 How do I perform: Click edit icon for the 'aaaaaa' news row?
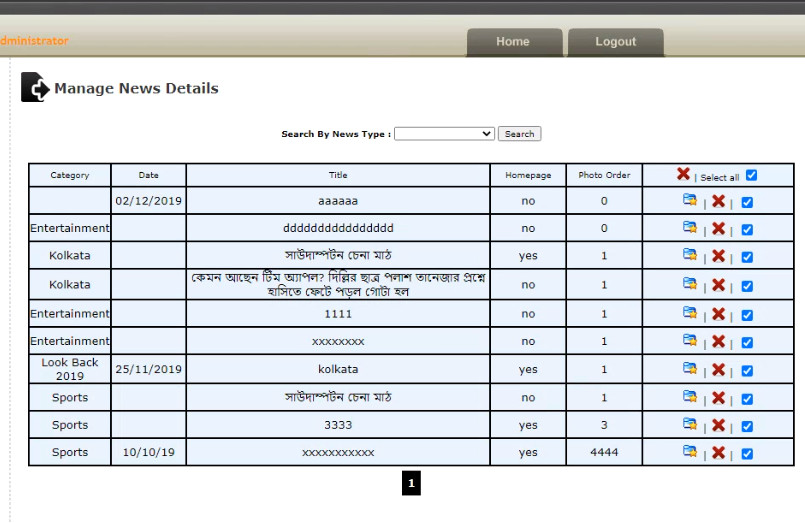pos(689,200)
